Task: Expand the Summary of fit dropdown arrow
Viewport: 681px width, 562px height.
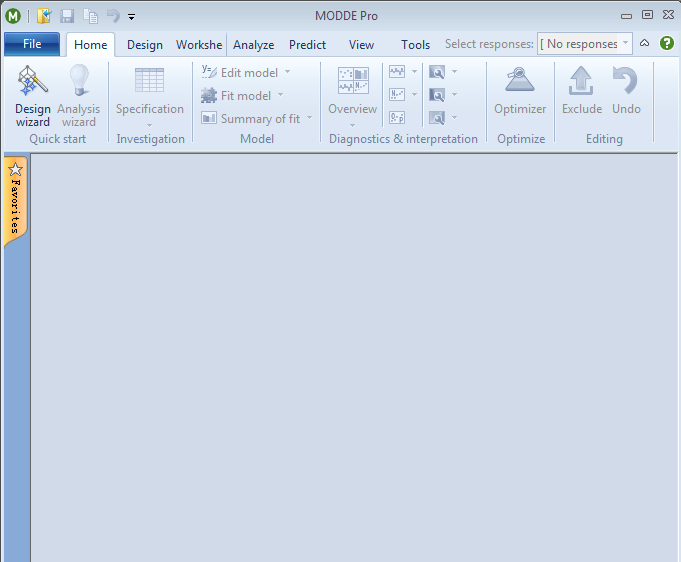Action: [310, 117]
